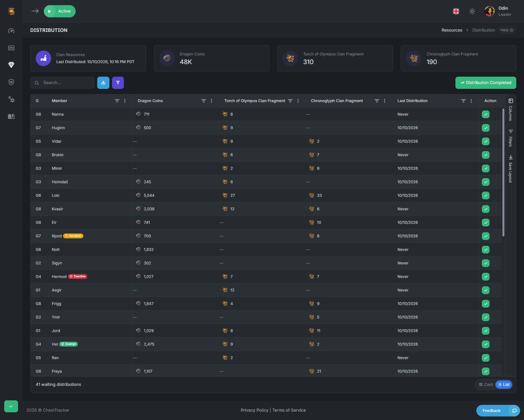Click the purple filter funnel button

(118, 83)
